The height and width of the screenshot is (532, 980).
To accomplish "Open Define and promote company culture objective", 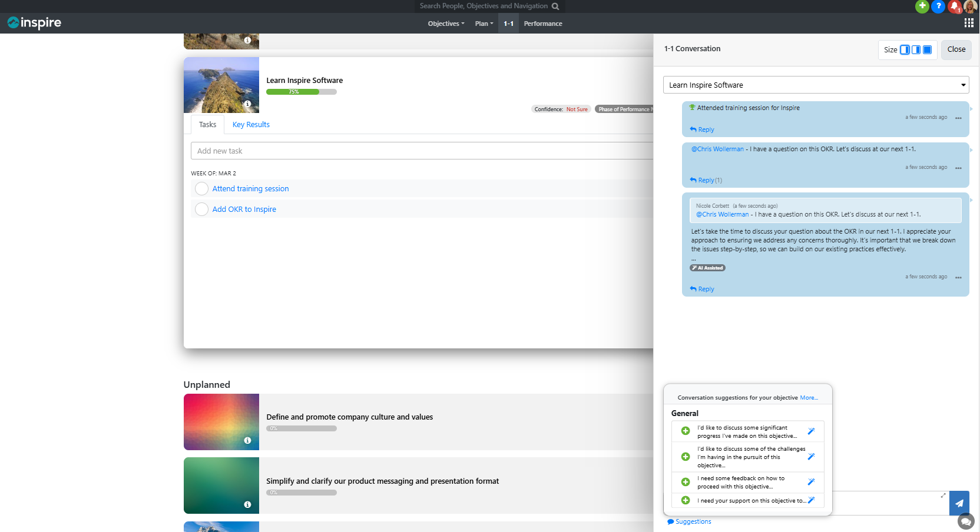I will 349,417.
